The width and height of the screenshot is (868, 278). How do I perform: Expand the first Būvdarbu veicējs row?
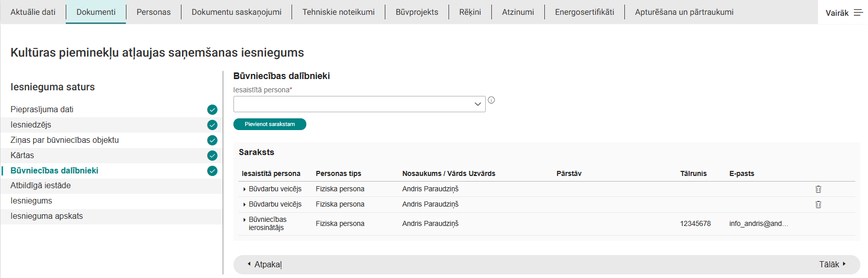tap(245, 189)
